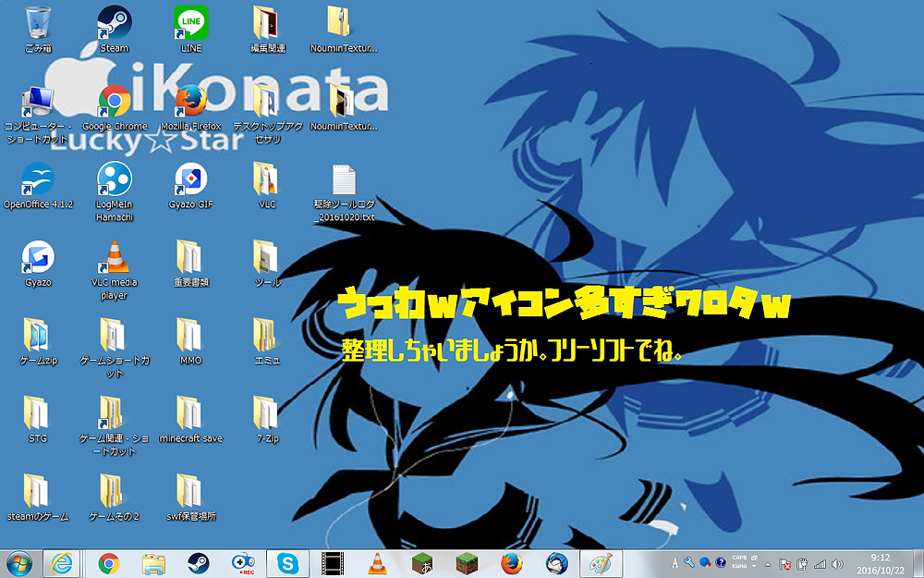Screen dimensions: 924x578
Task: Launch Internet Explorer from the taskbar
Action: click(x=61, y=564)
